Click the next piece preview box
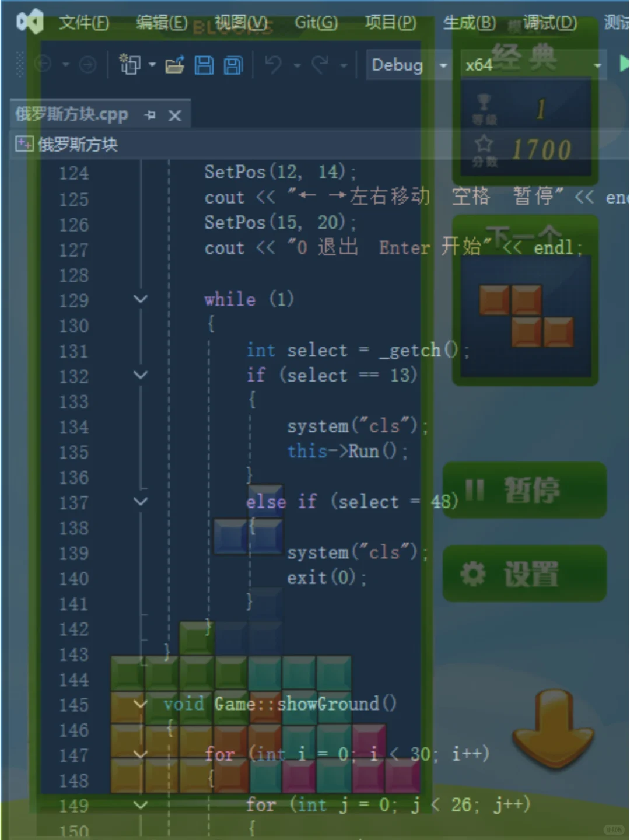 (x=526, y=315)
